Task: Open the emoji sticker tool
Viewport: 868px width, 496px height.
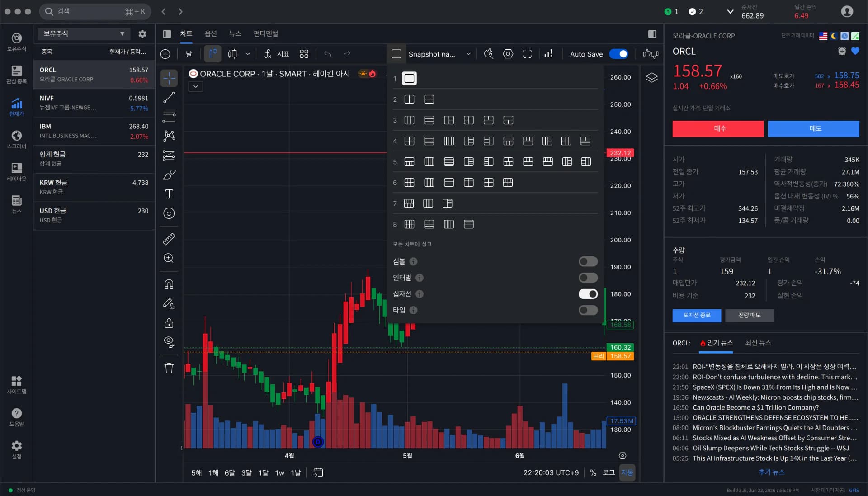Action: [169, 213]
